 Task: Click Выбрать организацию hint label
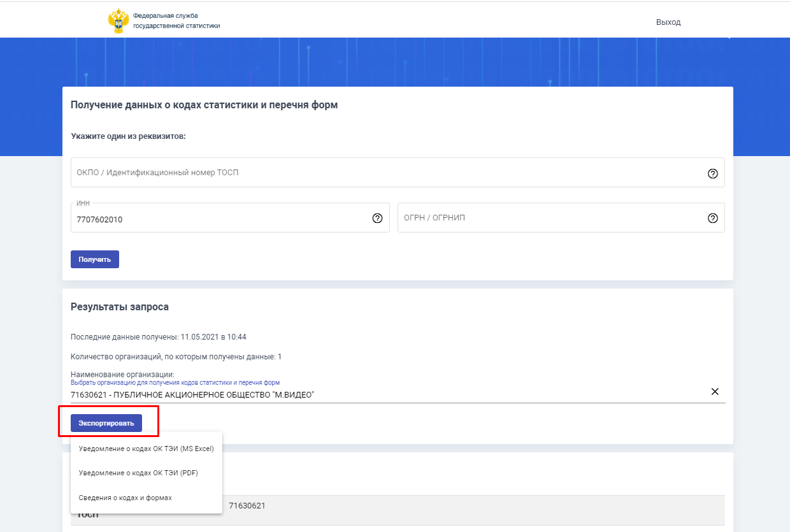tap(175, 383)
